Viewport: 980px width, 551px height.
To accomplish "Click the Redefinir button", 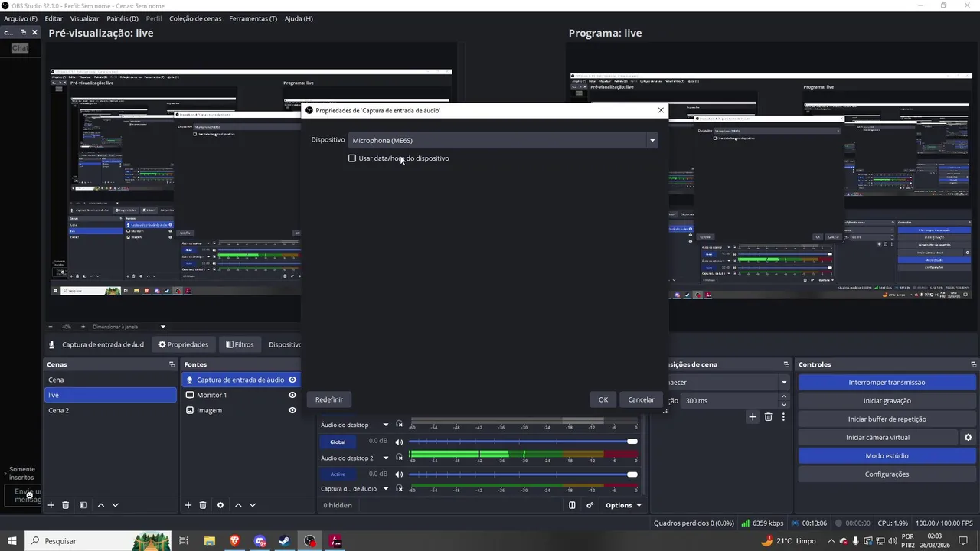I will click(x=329, y=399).
